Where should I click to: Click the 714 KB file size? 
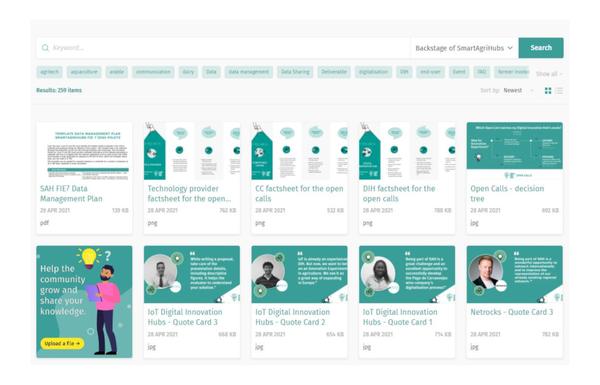coord(443,334)
